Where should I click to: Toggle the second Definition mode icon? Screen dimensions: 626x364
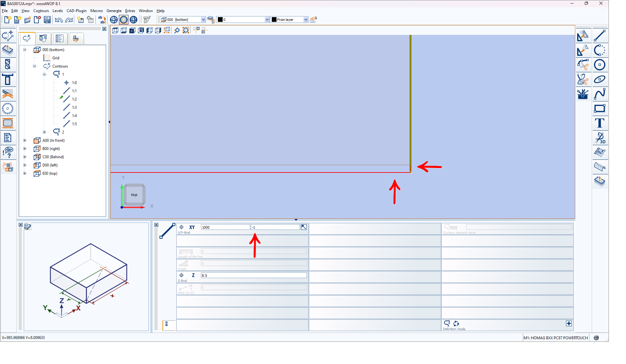point(456,323)
